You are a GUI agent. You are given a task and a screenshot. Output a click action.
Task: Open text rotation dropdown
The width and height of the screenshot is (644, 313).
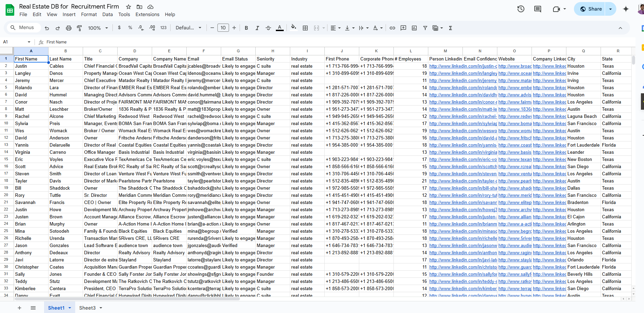[378, 28]
